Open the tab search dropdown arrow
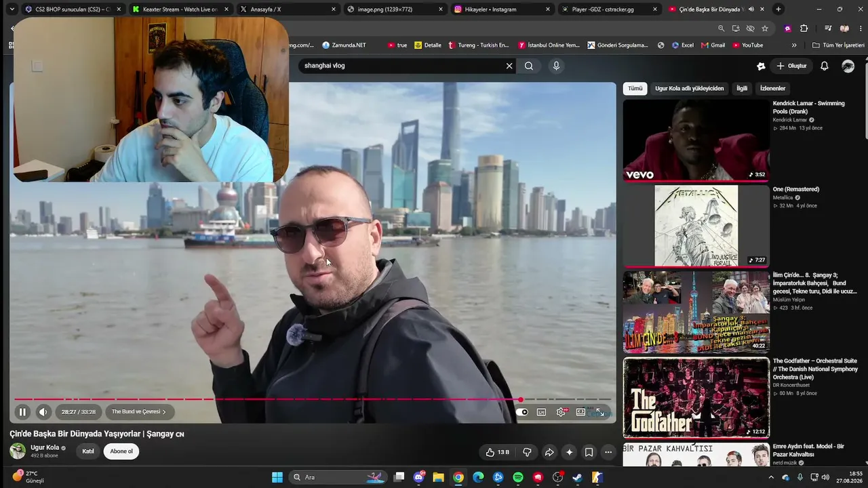Viewport: 868px width, 488px height. pos(12,9)
